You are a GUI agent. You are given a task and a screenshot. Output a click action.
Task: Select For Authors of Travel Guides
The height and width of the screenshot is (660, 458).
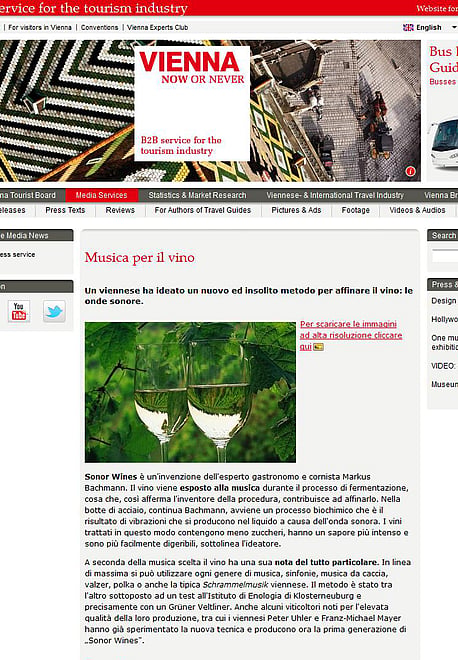pos(202,210)
